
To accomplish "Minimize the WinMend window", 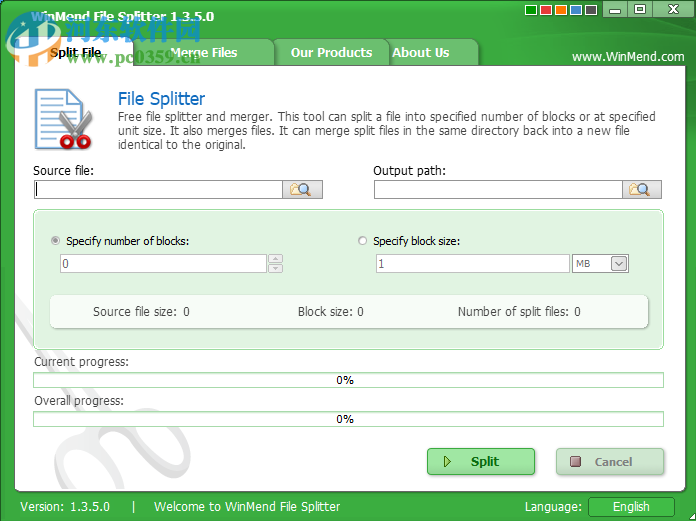I will (x=615, y=10).
